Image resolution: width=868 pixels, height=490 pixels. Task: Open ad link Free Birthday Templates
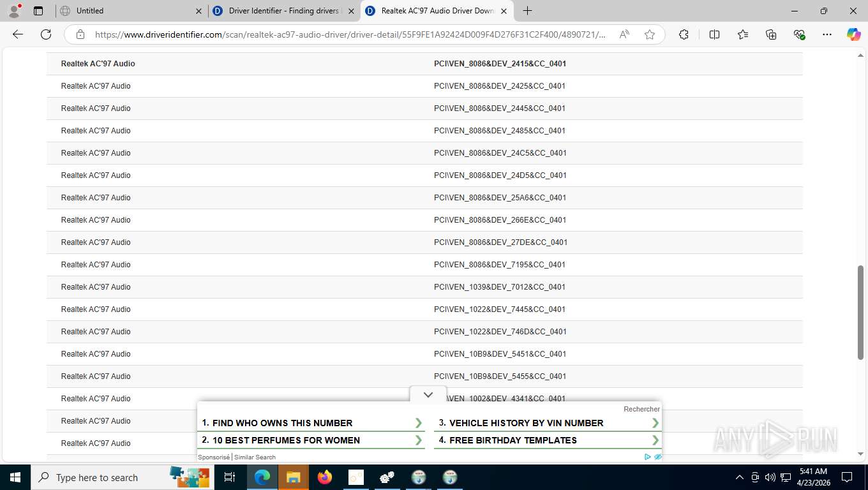(x=548, y=440)
